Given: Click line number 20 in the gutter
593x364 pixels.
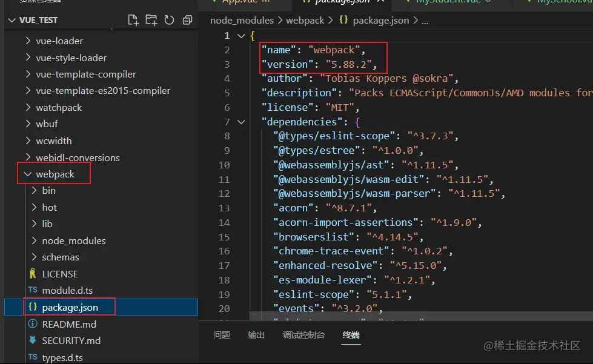Looking at the screenshot, I should tap(224, 308).
